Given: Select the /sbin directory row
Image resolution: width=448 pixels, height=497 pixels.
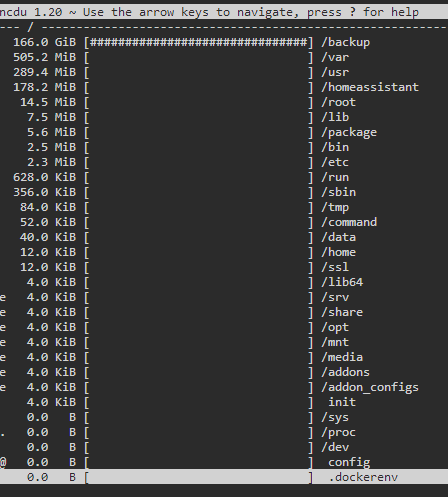Looking at the screenshot, I should click(224, 192).
